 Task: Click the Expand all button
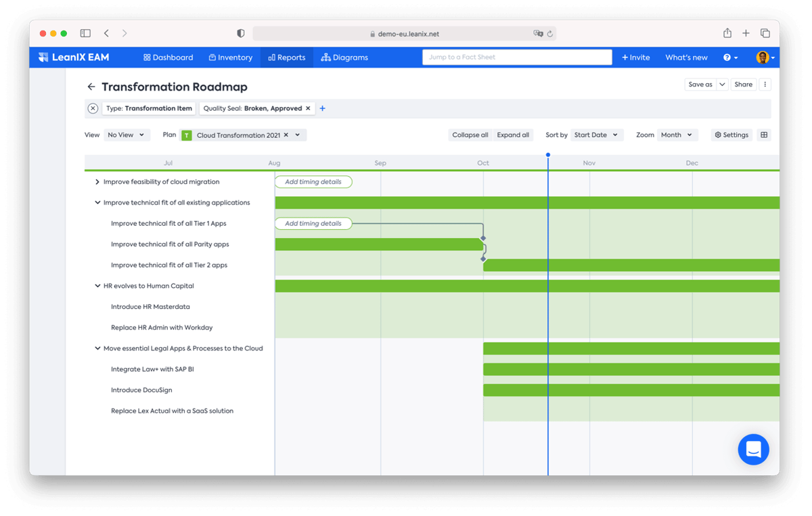513,135
